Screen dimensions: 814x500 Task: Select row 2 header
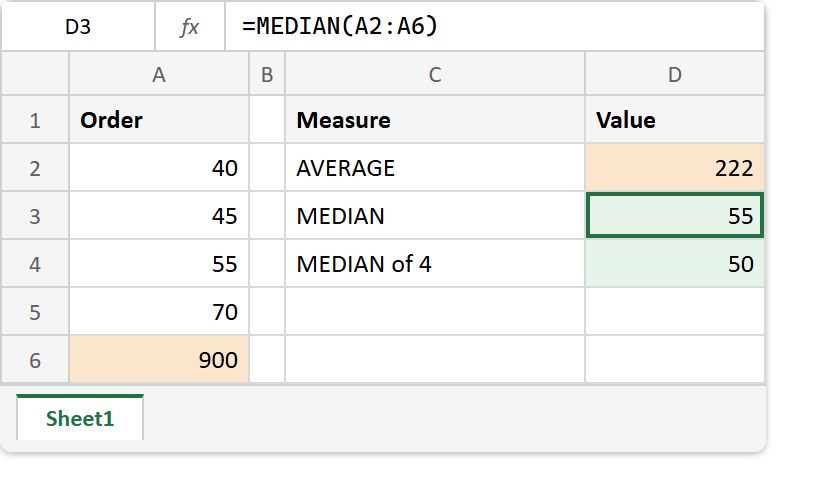[35, 168]
